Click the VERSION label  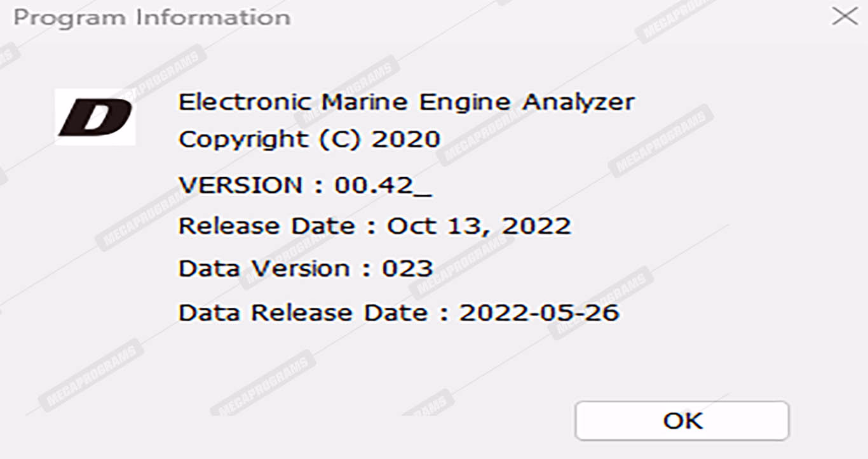coord(241,185)
